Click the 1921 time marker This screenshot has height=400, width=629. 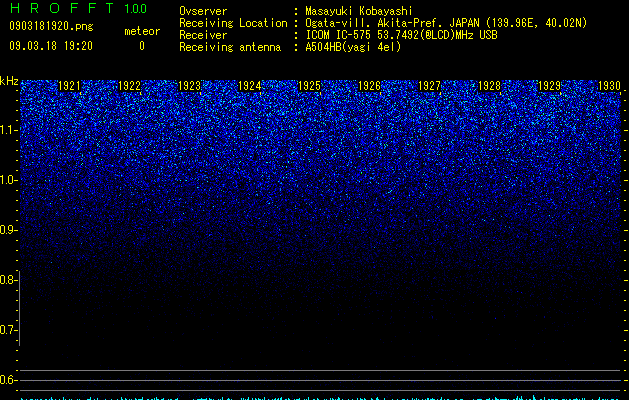pyautogui.click(x=69, y=86)
